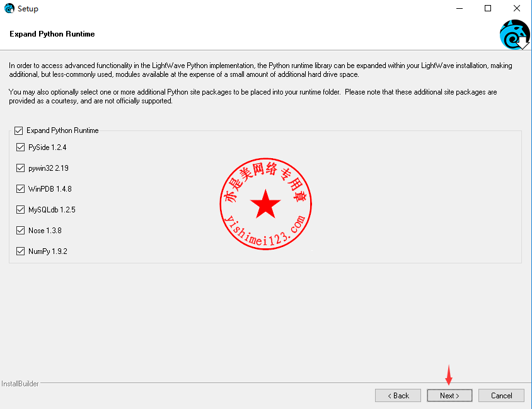Click the Nose 1.3.8 label
The width and height of the screenshot is (532, 409).
pos(45,231)
